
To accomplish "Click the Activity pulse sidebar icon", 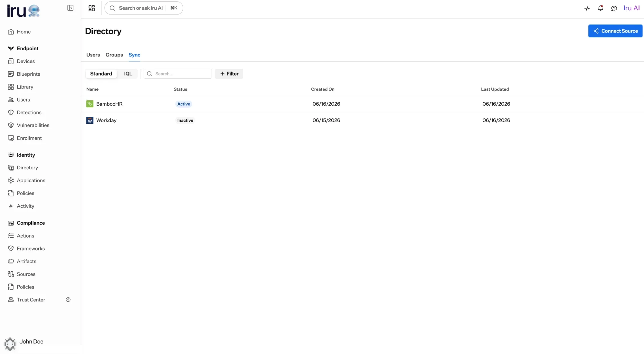I will coord(11,206).
